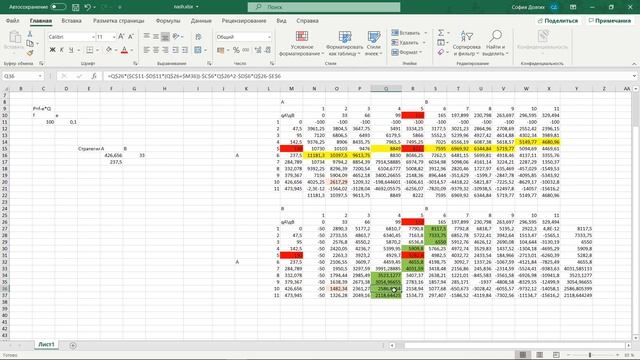Click the Copy icon in clipboard group

(30, 43)
